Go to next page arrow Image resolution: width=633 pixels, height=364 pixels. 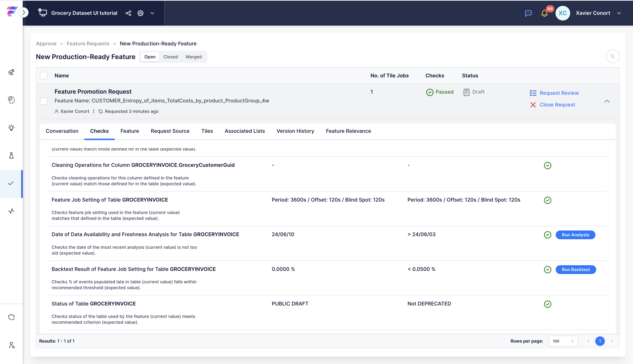pyautogui.click(x=611, y=341)
